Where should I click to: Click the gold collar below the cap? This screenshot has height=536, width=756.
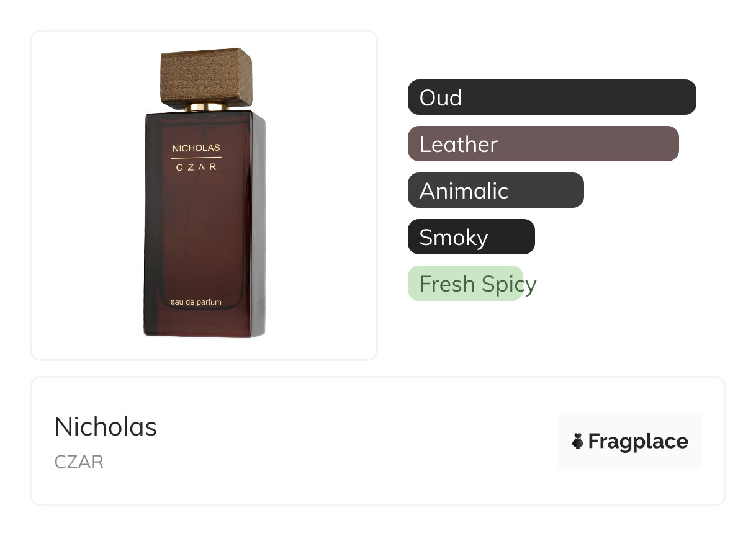(x=207, y=107)
